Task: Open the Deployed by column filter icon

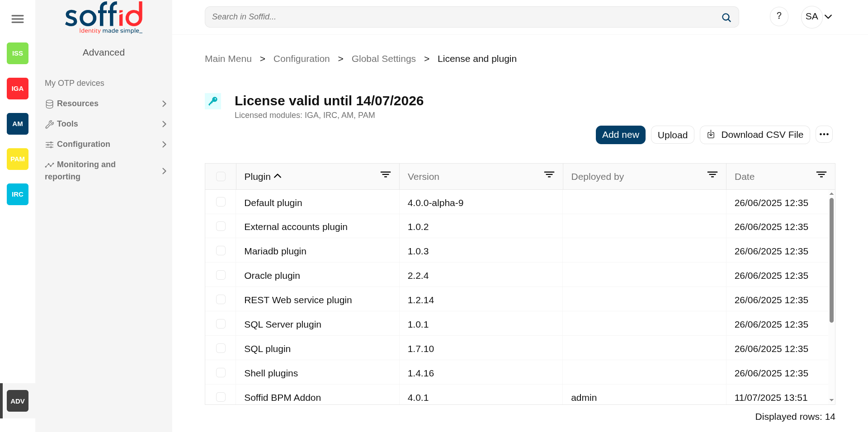Action: [712, 174]
